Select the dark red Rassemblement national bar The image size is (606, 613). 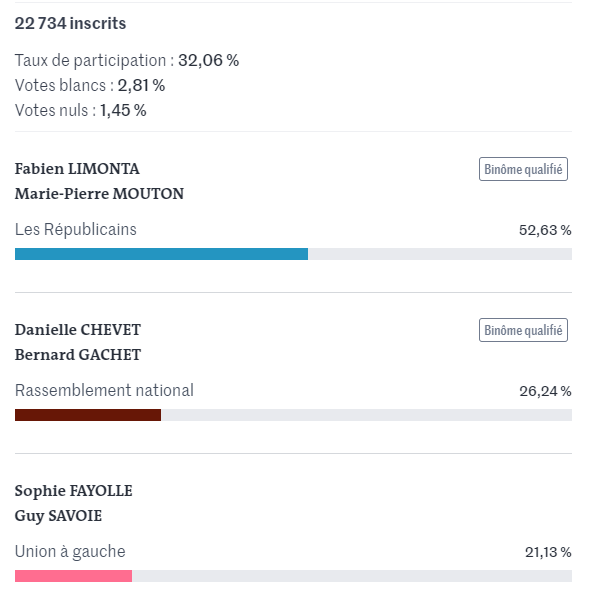(88, 415)
